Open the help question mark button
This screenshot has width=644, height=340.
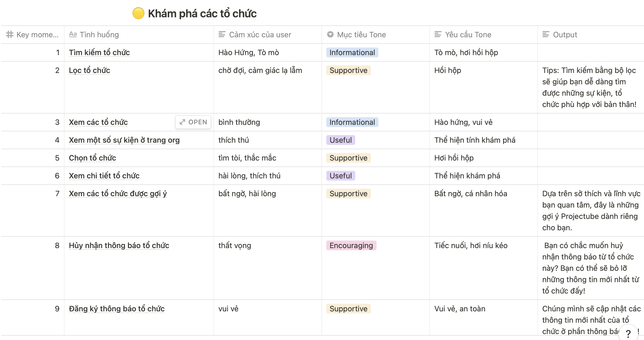[628, 334]
